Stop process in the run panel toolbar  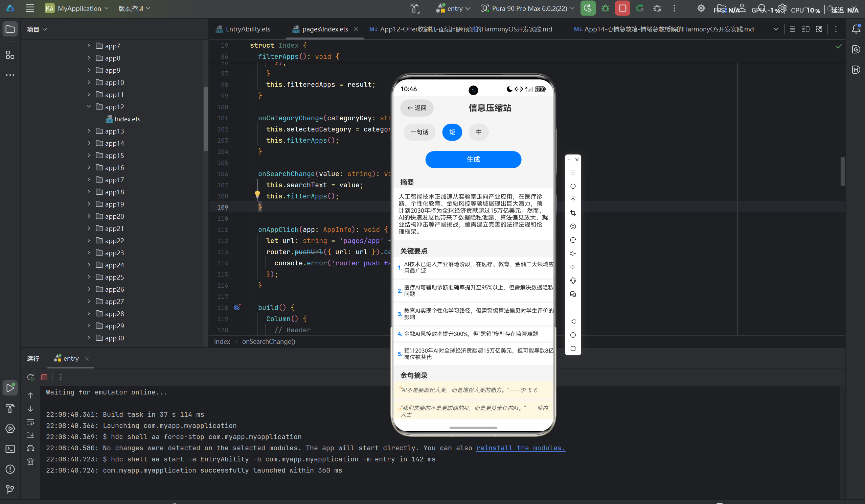tap(44, 377)
